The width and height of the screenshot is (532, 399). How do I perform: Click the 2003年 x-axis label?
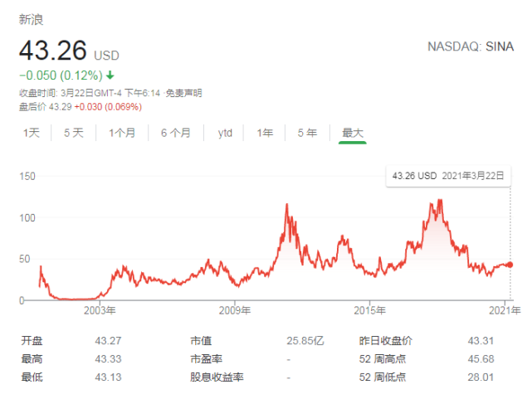pos(100,310)
